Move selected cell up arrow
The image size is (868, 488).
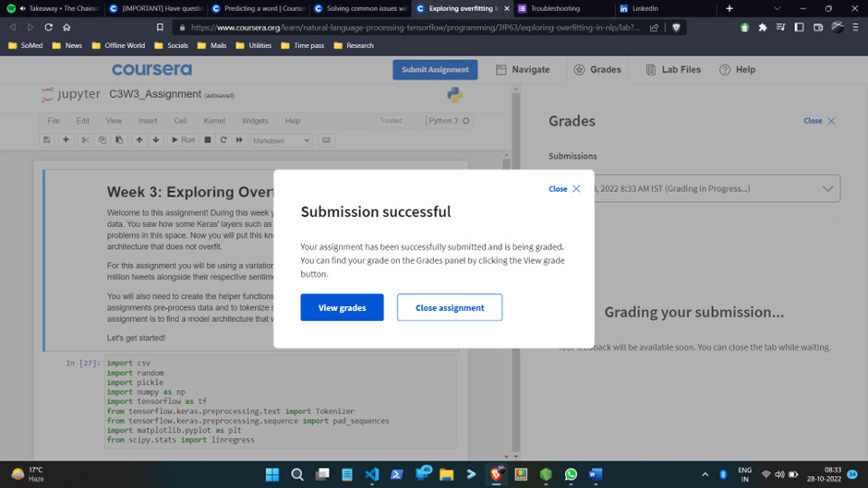tap(139, 140)
